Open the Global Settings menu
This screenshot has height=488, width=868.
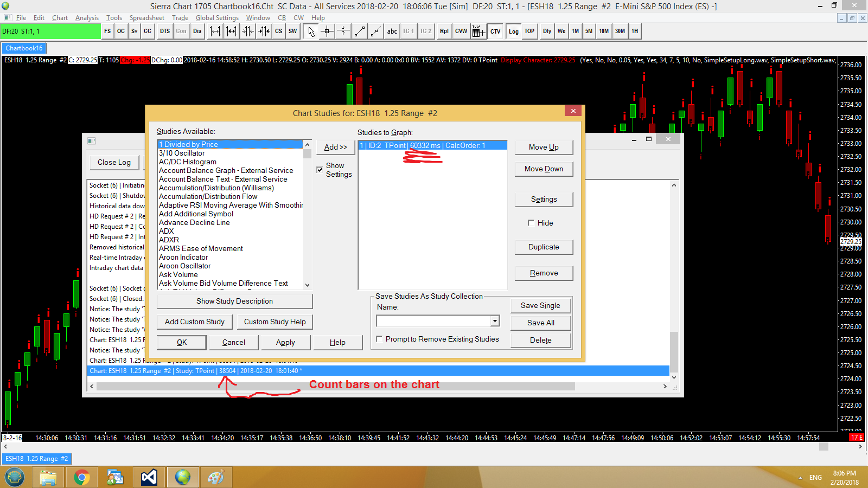pos(217,18)
